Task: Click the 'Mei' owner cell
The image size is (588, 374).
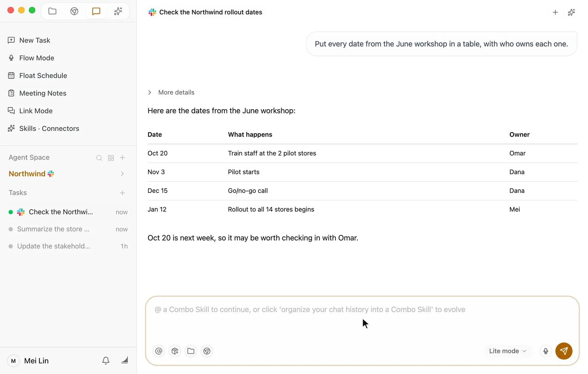Action: [514, 209]
